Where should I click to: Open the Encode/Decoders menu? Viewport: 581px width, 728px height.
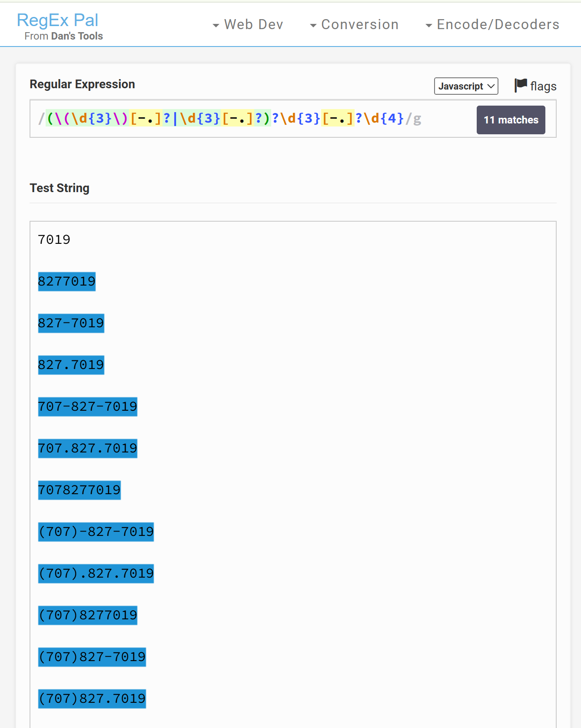point(493,25)
